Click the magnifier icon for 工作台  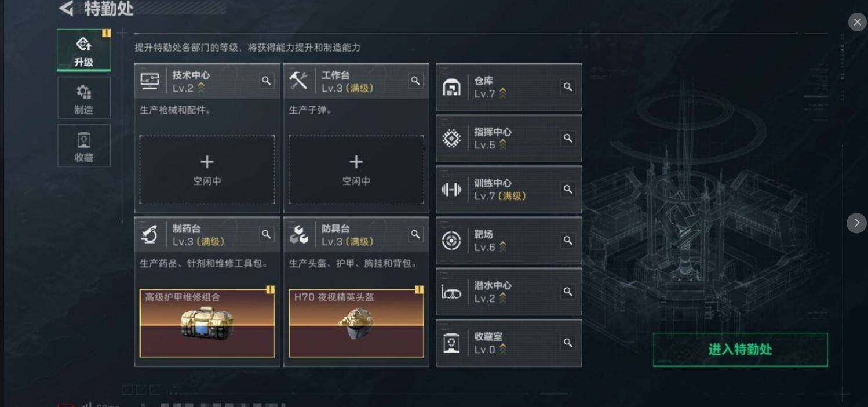pyautogui.click(x=415, y=81)
